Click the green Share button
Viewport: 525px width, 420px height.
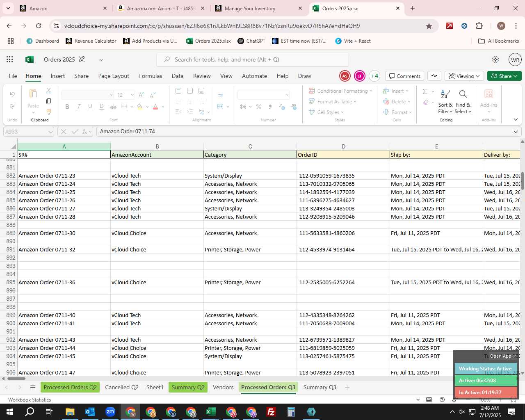click(x=504, y=76)
